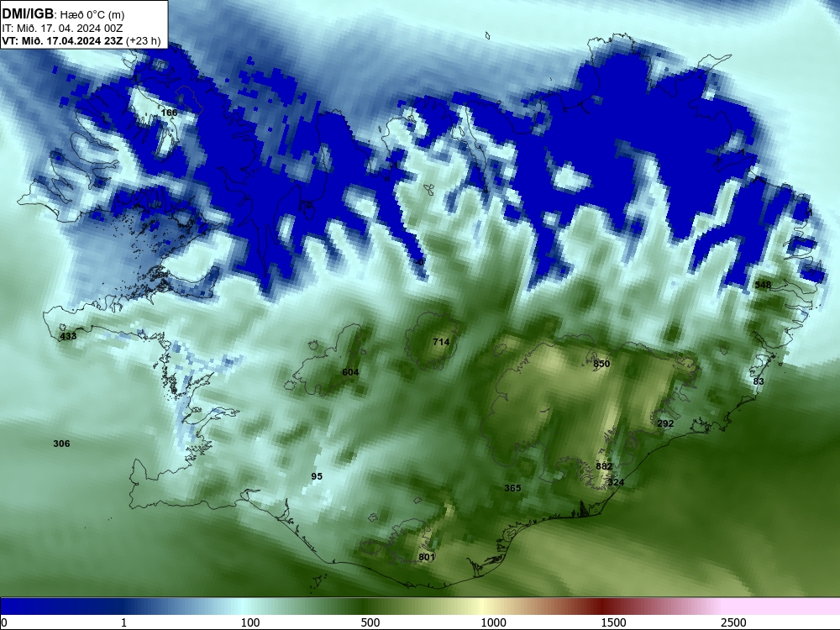Click the 306 value over the sea
The width and height of the screenshot is (840, 630).
61,444
